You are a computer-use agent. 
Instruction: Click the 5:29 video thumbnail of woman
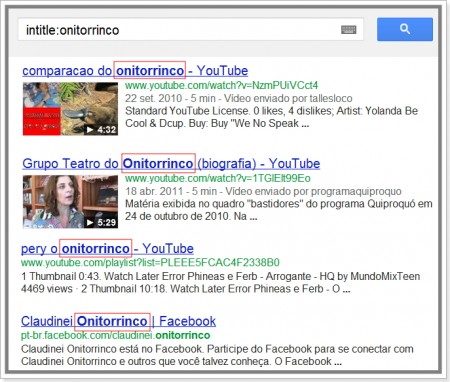coord(70,202)
